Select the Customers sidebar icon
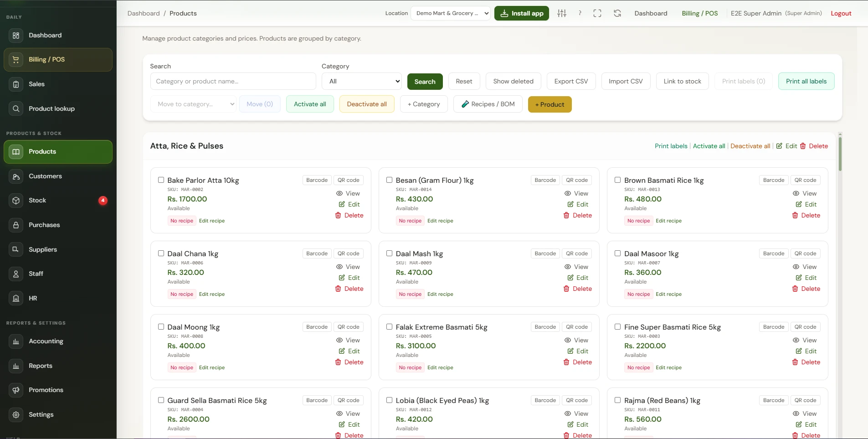 (16, 176)
